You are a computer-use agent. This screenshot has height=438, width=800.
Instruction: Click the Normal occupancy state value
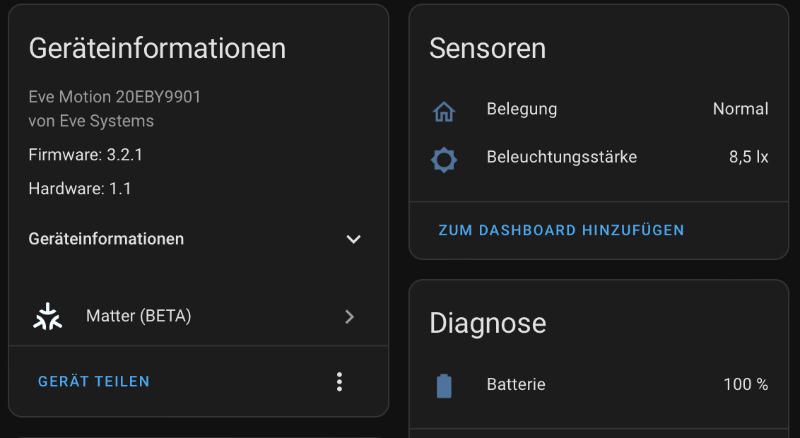pos(740,109)
